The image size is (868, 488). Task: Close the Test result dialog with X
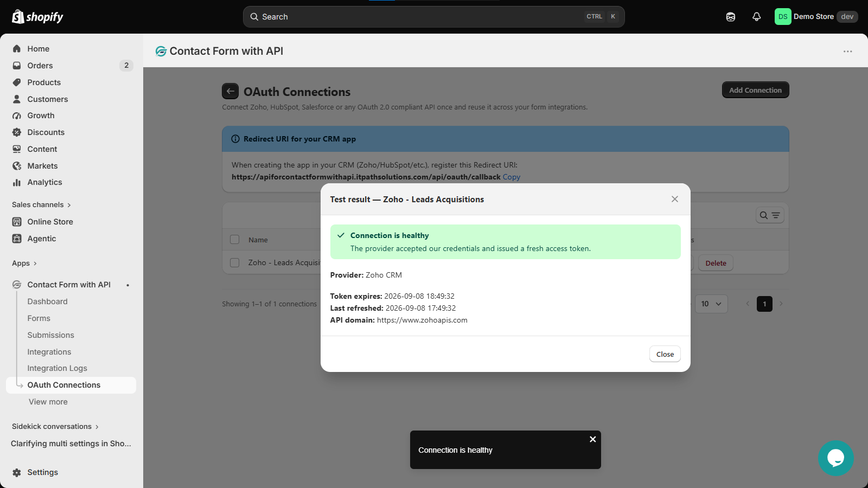coord(674,199)
